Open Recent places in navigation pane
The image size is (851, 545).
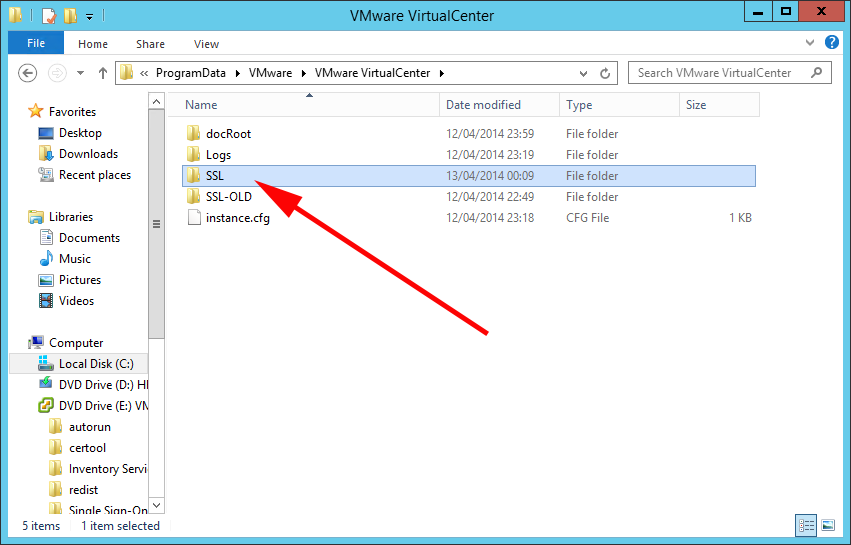click(x=94, y=175)
